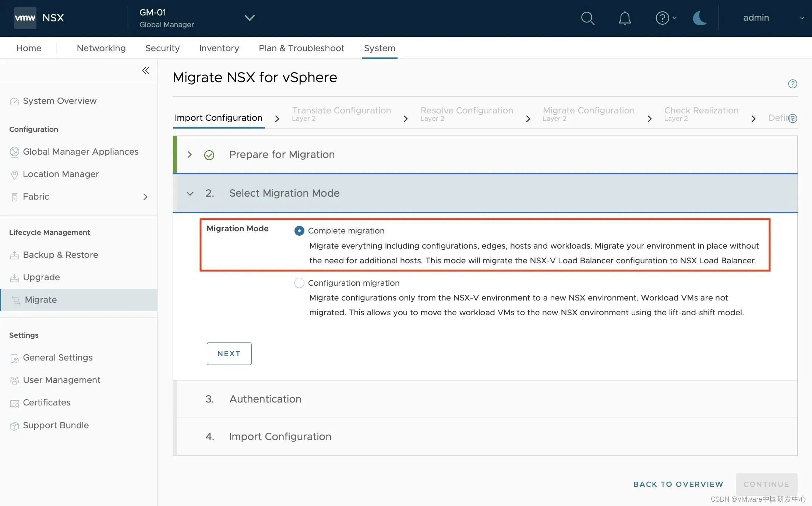Click the Backup & Restore icon
812x506 pixels.
(x=14, y=255)
